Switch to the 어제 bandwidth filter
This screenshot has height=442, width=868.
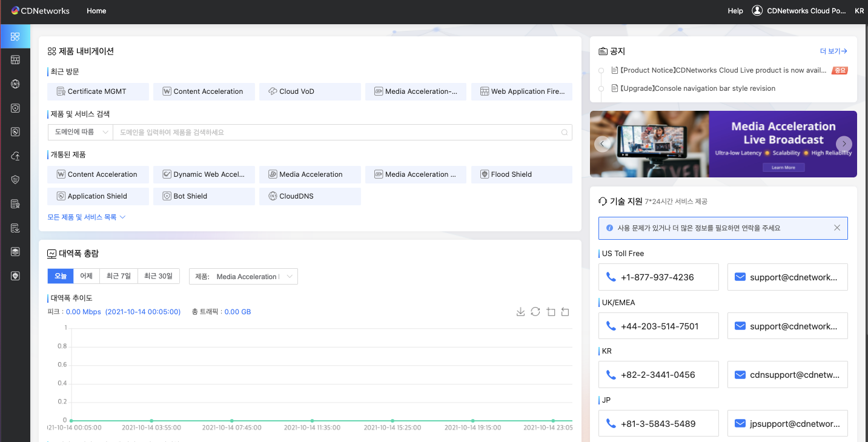click(85, 275)
